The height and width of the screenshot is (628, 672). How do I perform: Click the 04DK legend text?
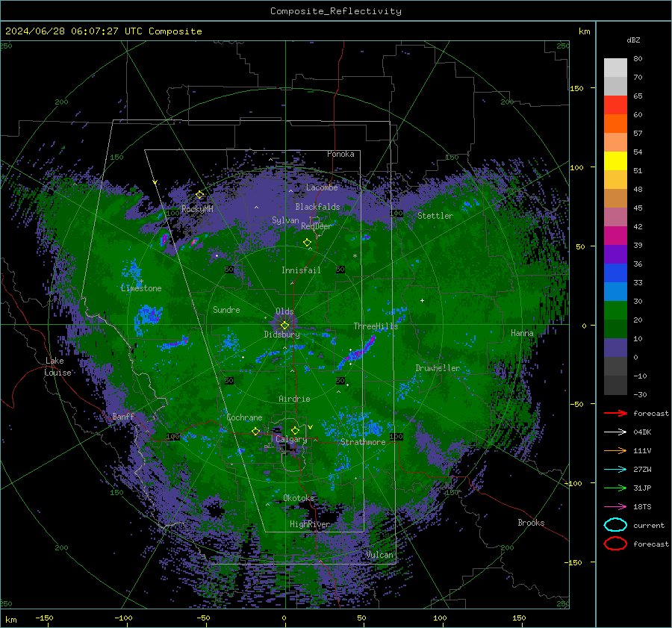click(642, 432)
